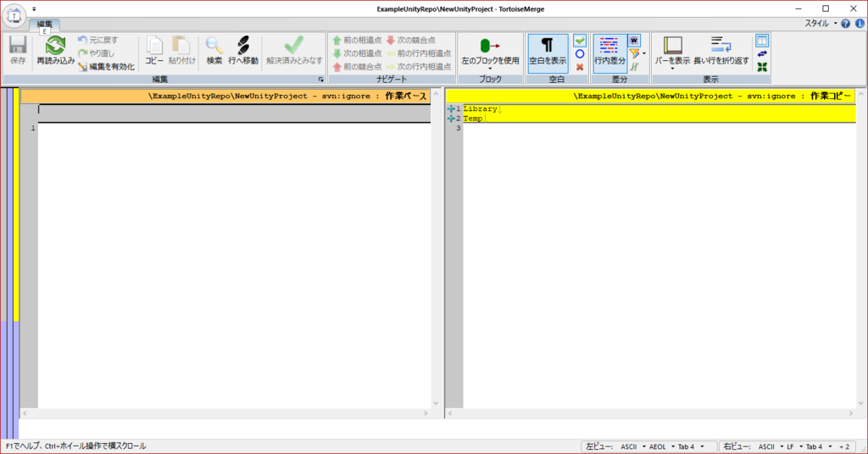Click the + 2 counter in status bar
The height and width of the screenshot is (454, 868).
(x=844, y=447)
